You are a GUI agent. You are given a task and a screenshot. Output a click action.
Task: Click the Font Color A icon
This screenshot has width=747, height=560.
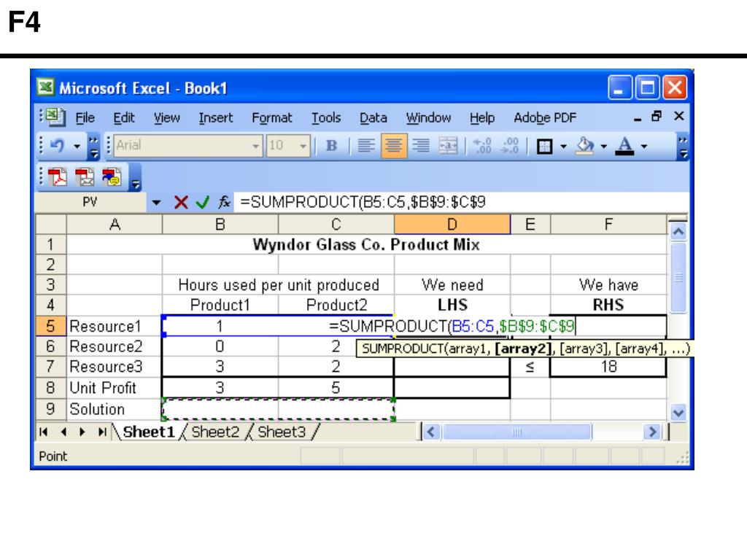click(x=625, y=146)
